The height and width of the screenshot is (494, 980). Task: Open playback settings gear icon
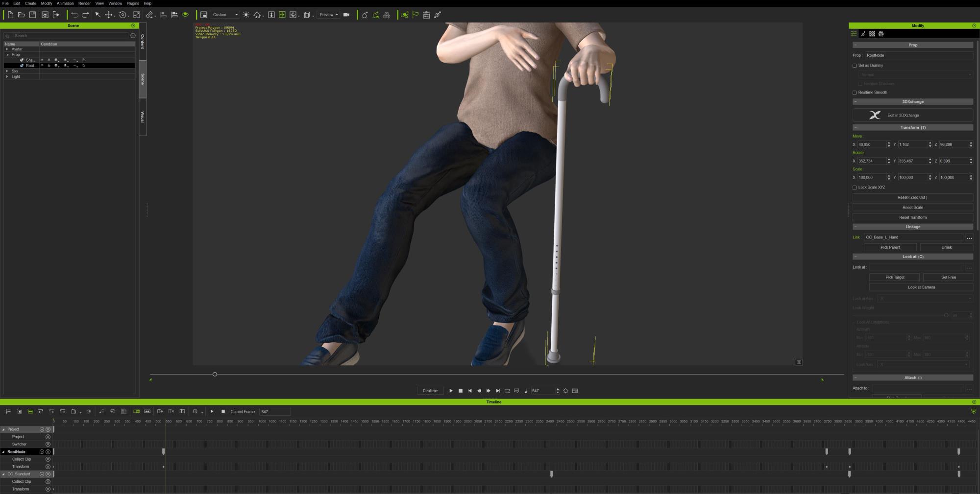pyautogui.click(x=565, y=391)
